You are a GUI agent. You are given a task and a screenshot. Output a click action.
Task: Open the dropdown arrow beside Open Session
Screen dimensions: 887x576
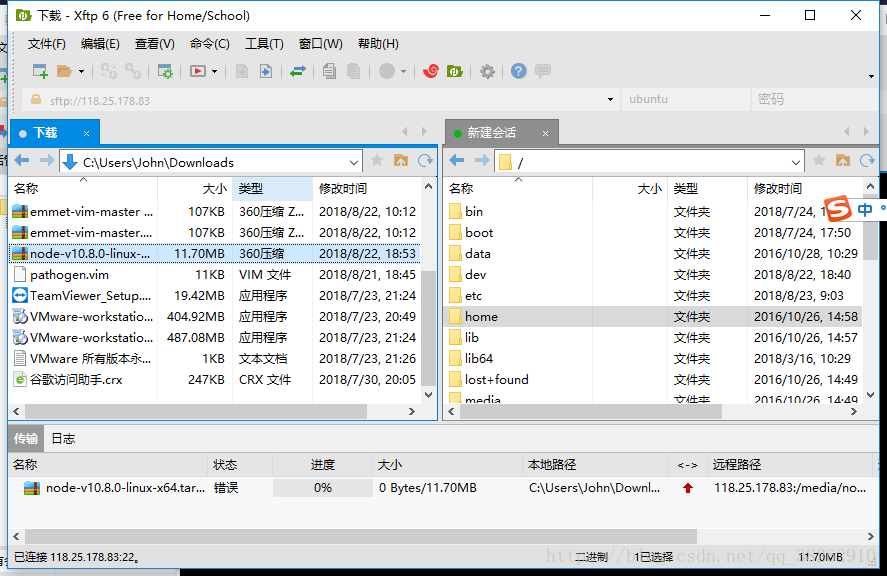81,71
